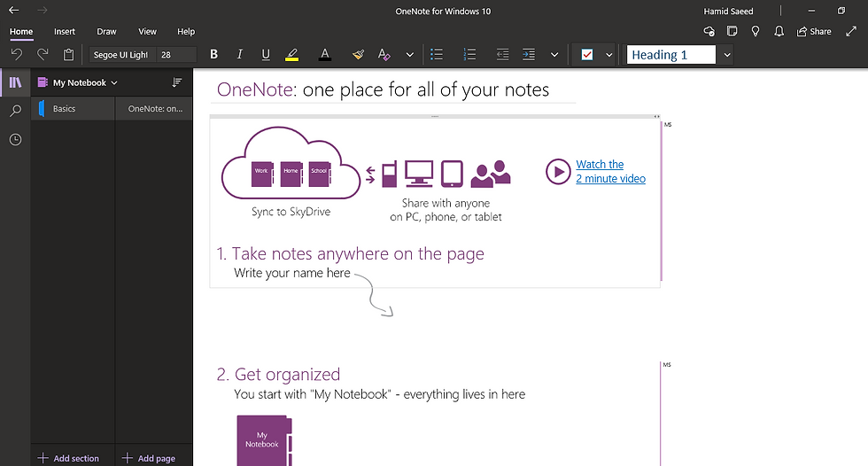Click the page title OneNote: one place

click(383, 89)
